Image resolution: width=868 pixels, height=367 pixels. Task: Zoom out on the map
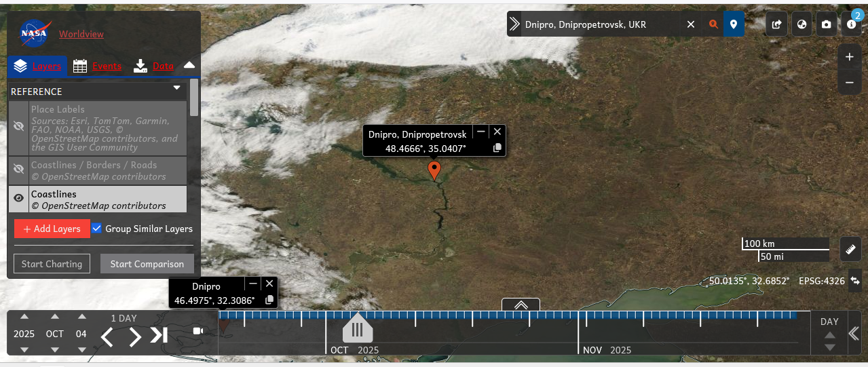click(x=849, y=83)
